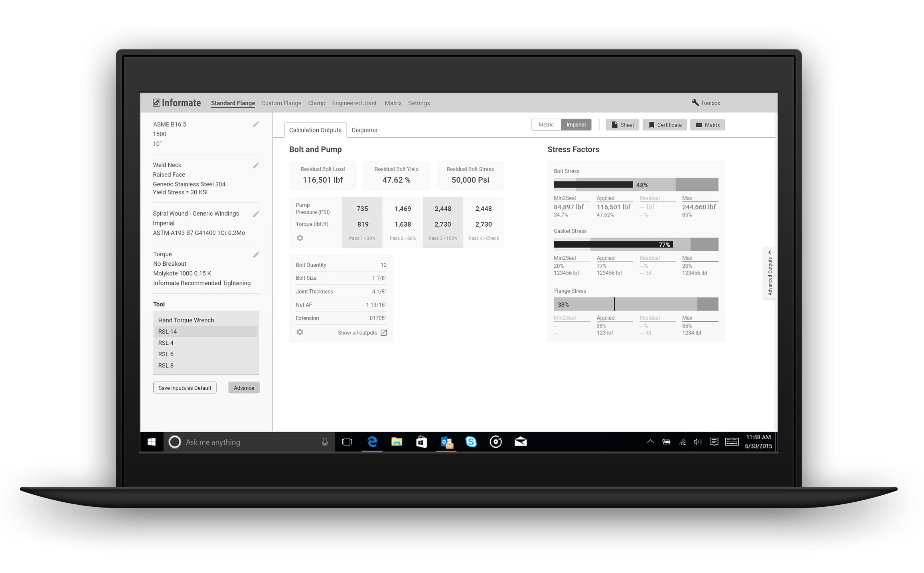Image resolution: width=924 pixels, height=573 pixels.
Task: Switch to the Diagrams tab
Action: [364, 130]
